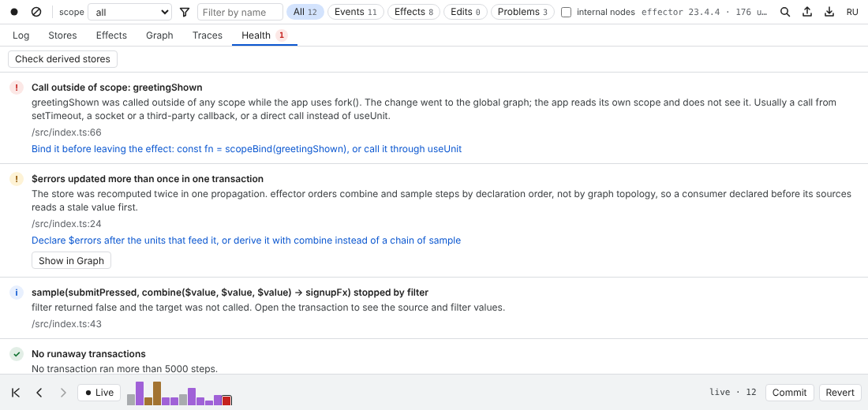Open the Declare $errors fix suggestion link
The height and width of the screenshot is (410, 868).
[x=246, y=240]
